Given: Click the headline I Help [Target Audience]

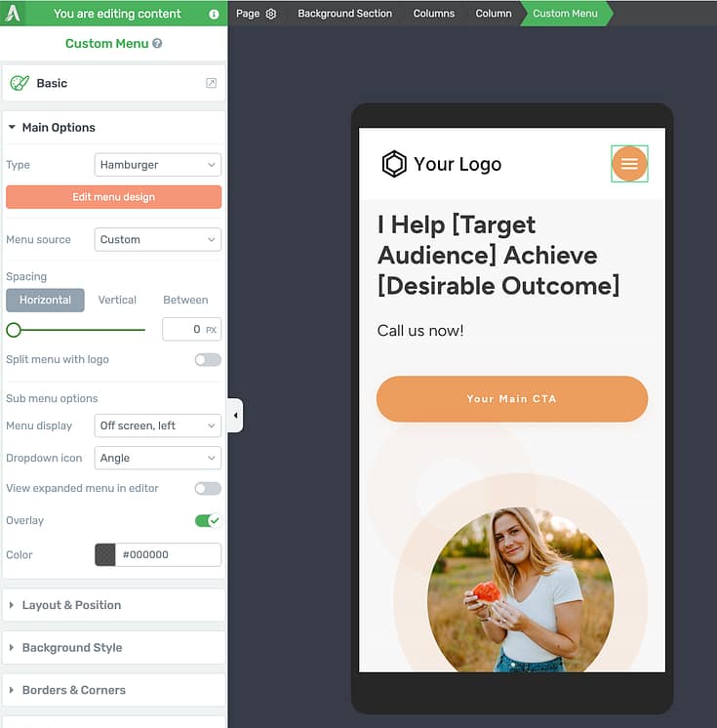Looking at the screenshot, I should pos(498,256).
